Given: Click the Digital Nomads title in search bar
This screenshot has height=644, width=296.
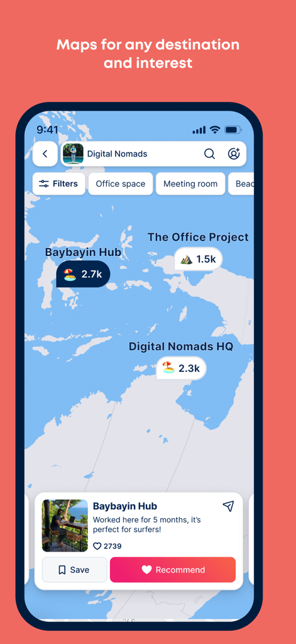Looking at the screenshot, I should click(117, 154).
